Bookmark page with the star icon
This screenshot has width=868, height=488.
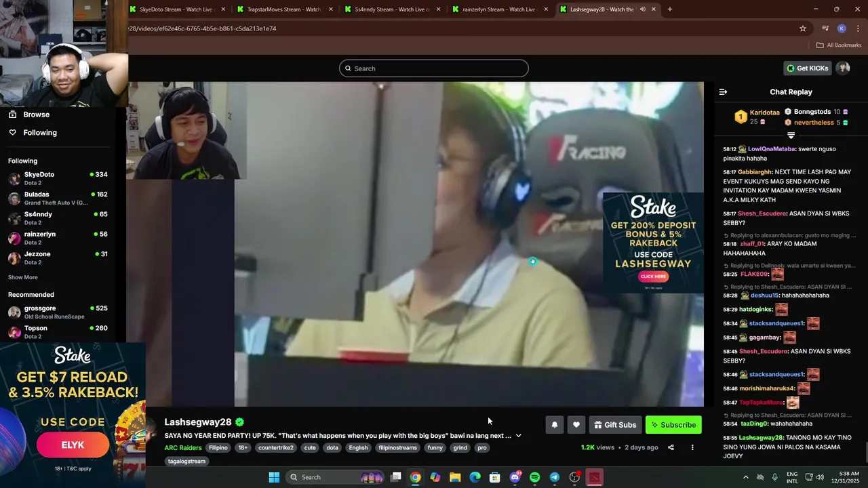pos(803,28)
